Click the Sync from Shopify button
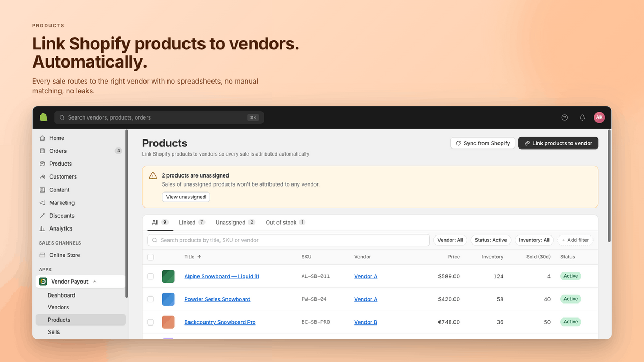The image size is (644, 362). point(483,143)
